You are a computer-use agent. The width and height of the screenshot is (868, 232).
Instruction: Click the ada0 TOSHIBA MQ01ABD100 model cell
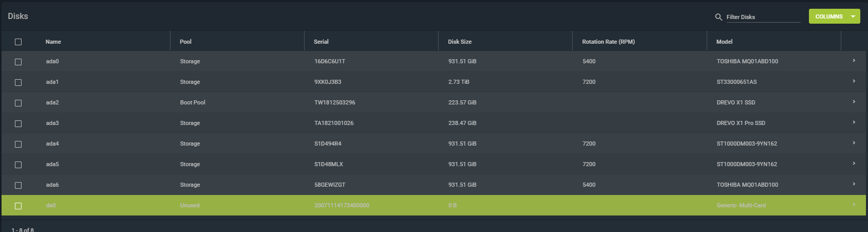coord(747,61)
